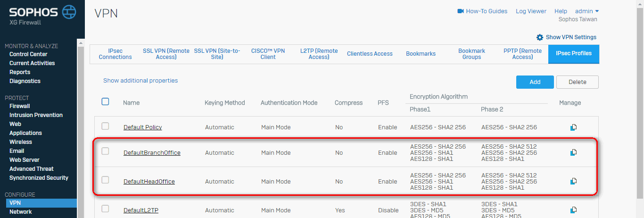Tick the DefaultHeadOffice checkbox
Image resolution: width=644 pixels, height=218 pixels.
(105, 180)
